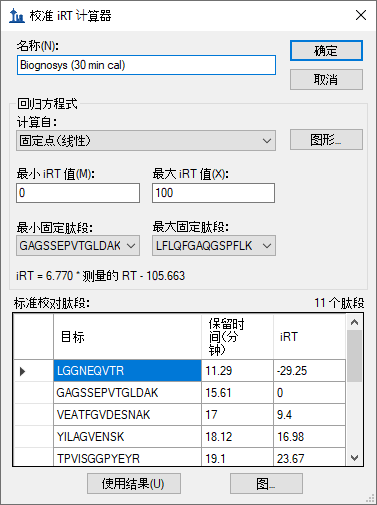Click the 图... button at bottom
This screenshot has width=377, height=505.
(266, 484)
